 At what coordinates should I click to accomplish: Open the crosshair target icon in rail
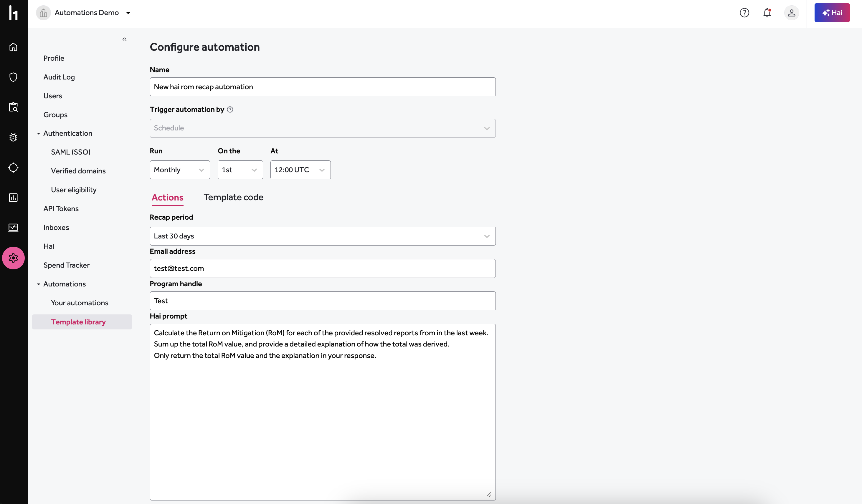[x=13, y=168]
